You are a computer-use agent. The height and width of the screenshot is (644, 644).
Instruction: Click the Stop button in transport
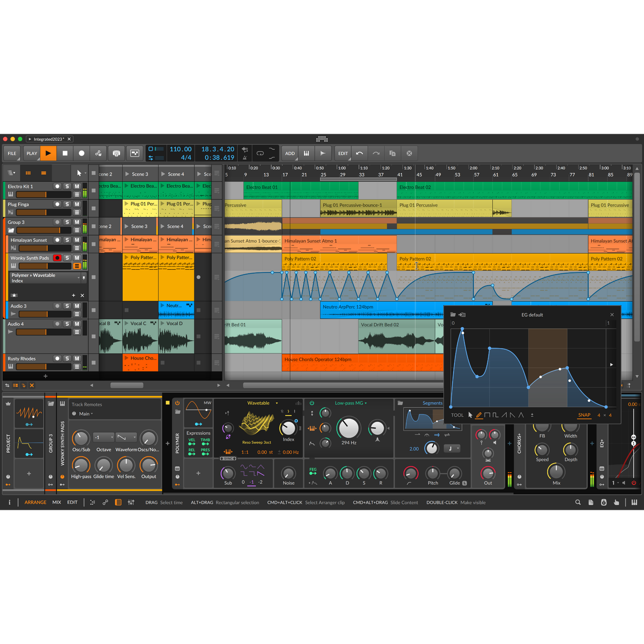pos(65,153)
